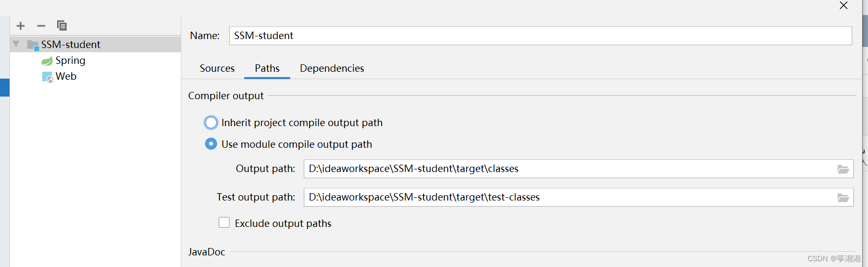Click the SSM-student module folder icon

coord(33,45)
